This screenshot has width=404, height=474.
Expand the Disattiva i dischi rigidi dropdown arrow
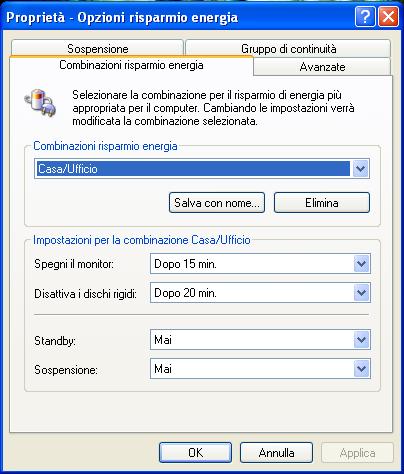click(x=362, y=293)
